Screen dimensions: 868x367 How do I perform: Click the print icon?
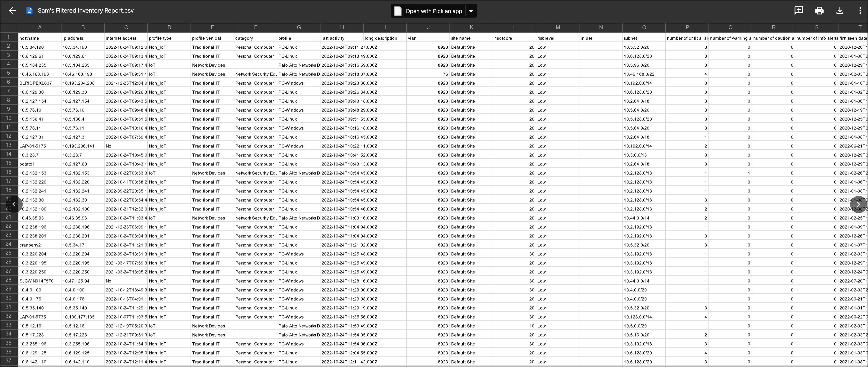click(x=819, y=10)
